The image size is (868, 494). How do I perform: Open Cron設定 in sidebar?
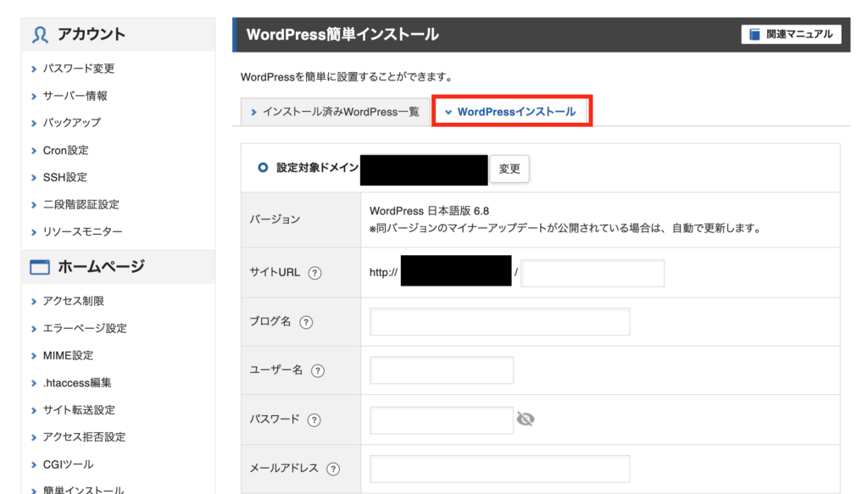[x=66, y=151]
